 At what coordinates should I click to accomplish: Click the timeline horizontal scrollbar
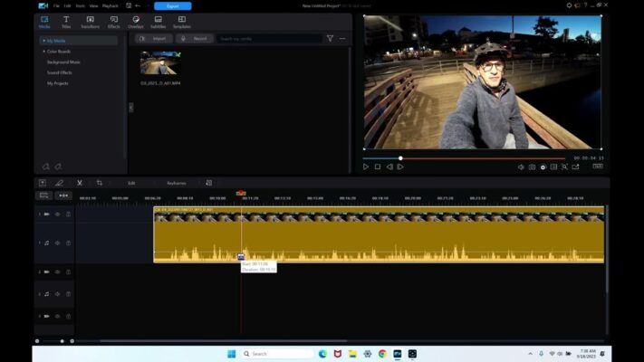click(x=224, y=340)
